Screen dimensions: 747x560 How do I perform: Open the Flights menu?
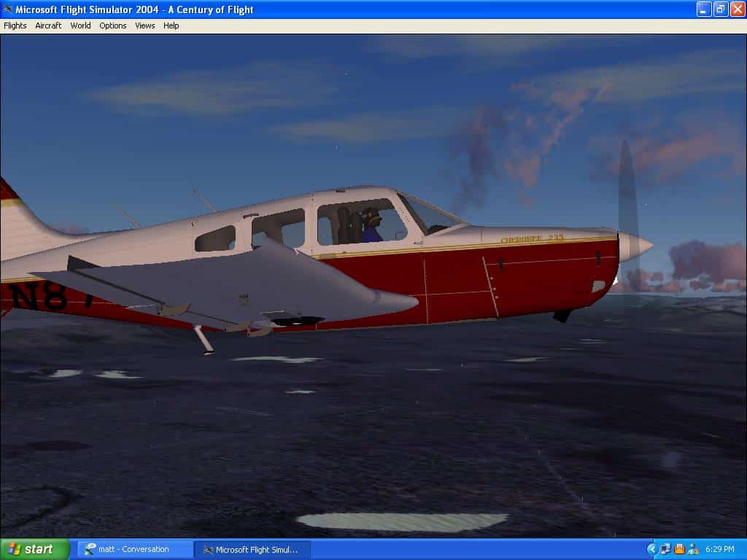coord(15,26)
